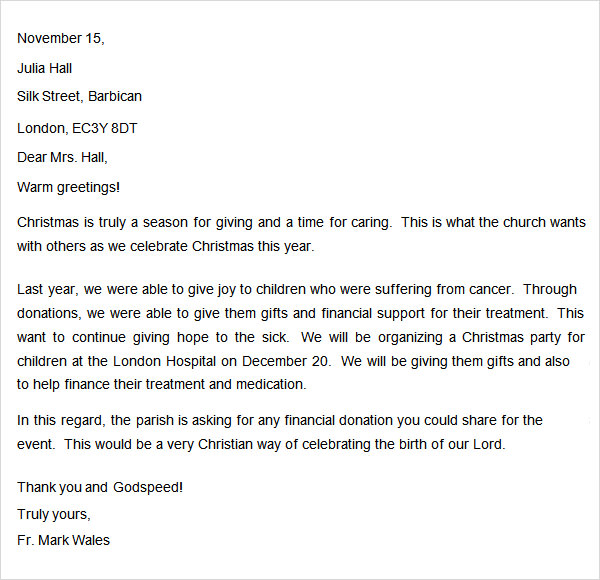This screenshot has height=580, width=600.
Task: Click the line beginning 'Last year, we were able'
Action: click(x=297, y=289)
